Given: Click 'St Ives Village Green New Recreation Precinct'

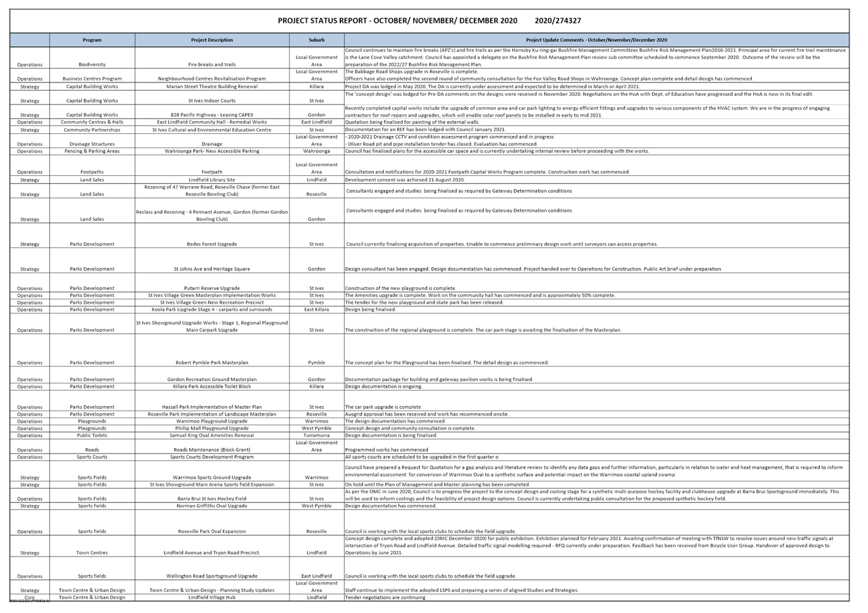Looking at the screenshot, I should [x=212, y=302].
